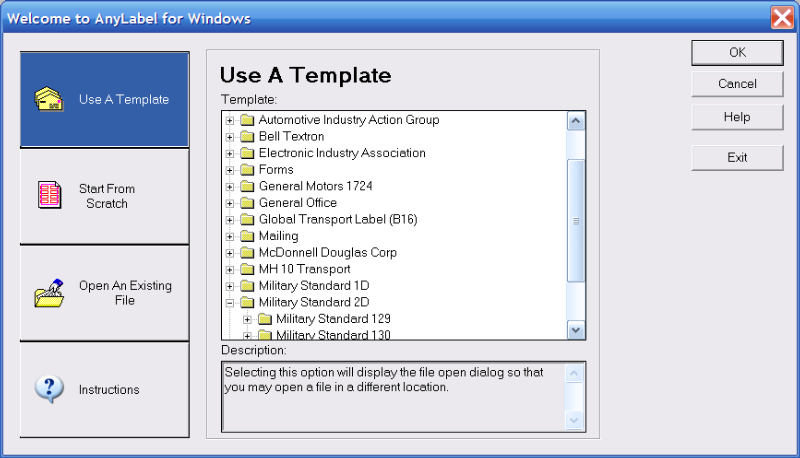800x458 pixels.
Task: Select the Military Standard 2D row text
Action: pos(314,302)
